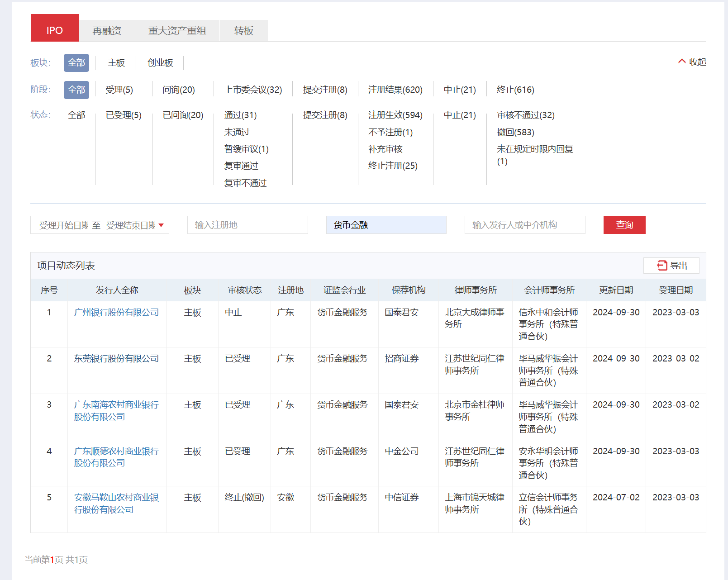This screenshot has height=580, width=728.
Task: Choose status filter 撤回(583)
Action: tap(515, 133)
